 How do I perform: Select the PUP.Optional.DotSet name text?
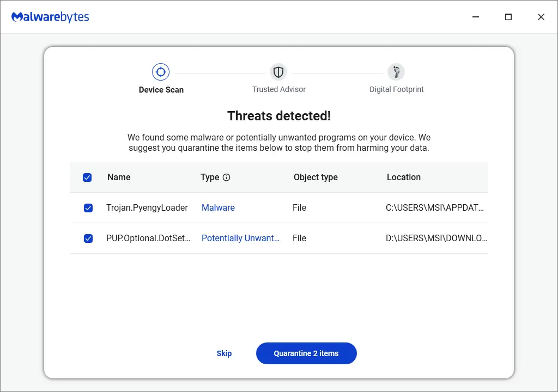point(148,238)
